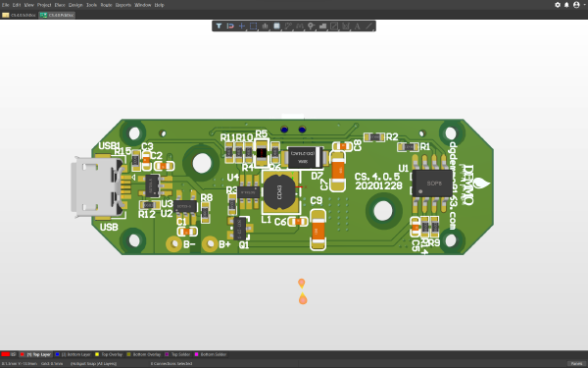Click the B- battery pad
The width and height of the screenshot is (588, 368).
click(173, 244)
